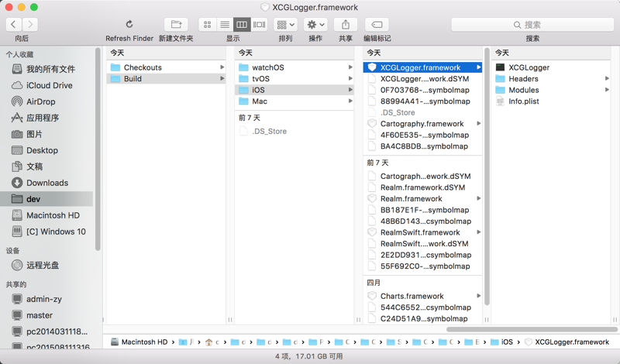The image size is (620, 364).
Task: Select Cartography.framework item
Action: (422, 124)
